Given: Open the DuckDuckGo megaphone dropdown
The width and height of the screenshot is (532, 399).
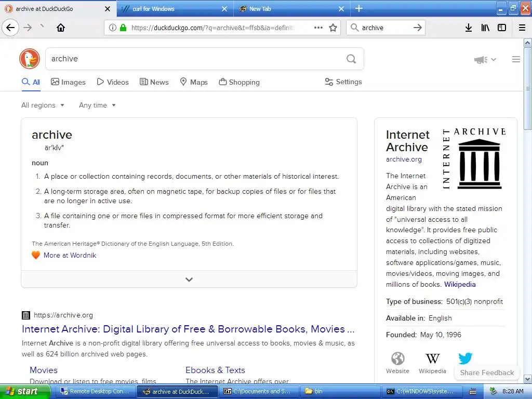Looking at the screenshot, I should [485, 60].
